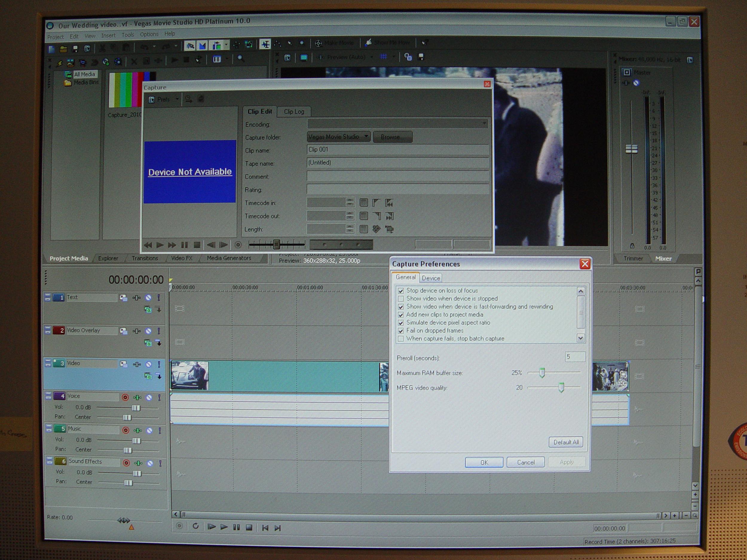Viewport: 747px width, 560px height.
Task: Click the search media magnifier icon
Action: [x=241, y=59]
